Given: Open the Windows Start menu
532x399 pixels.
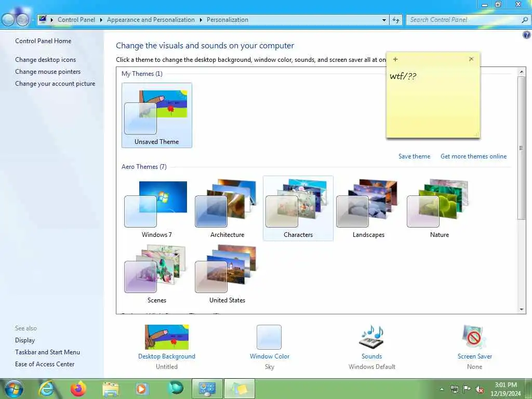Looking at the screenshot, I should pyautogui.click(x=13, y=389).
